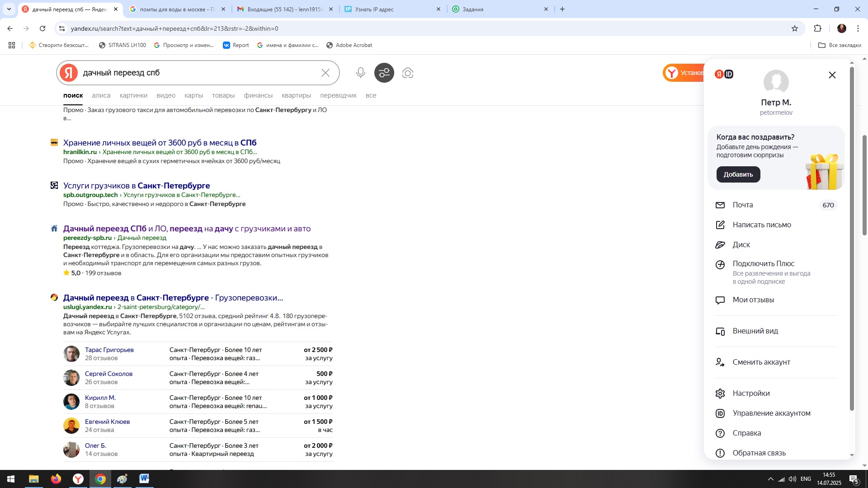Image resolution: width=868 pixels, height=488 pixels.
Task: Open the все search categories tab
Action: 371,95
